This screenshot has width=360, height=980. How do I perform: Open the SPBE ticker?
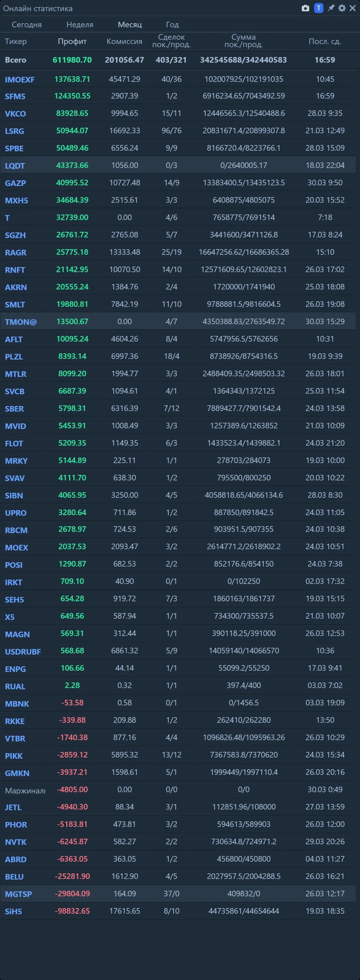pos(14,148)
